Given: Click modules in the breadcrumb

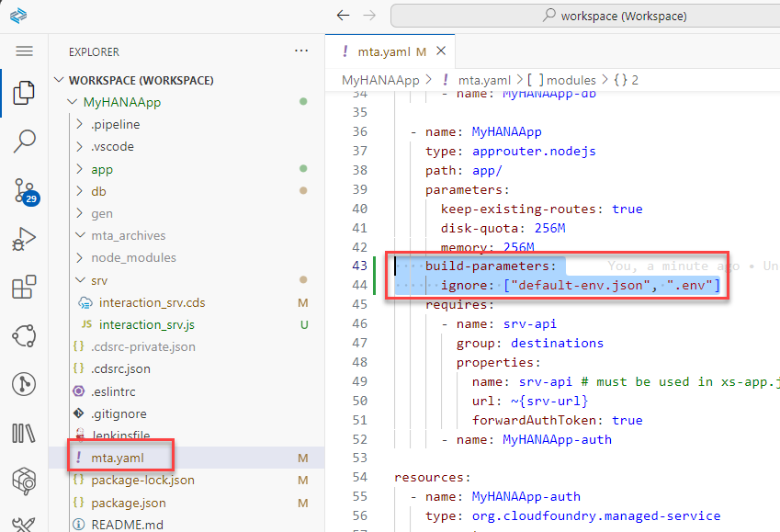Looking at the screenshot, I should click(571, 80).
